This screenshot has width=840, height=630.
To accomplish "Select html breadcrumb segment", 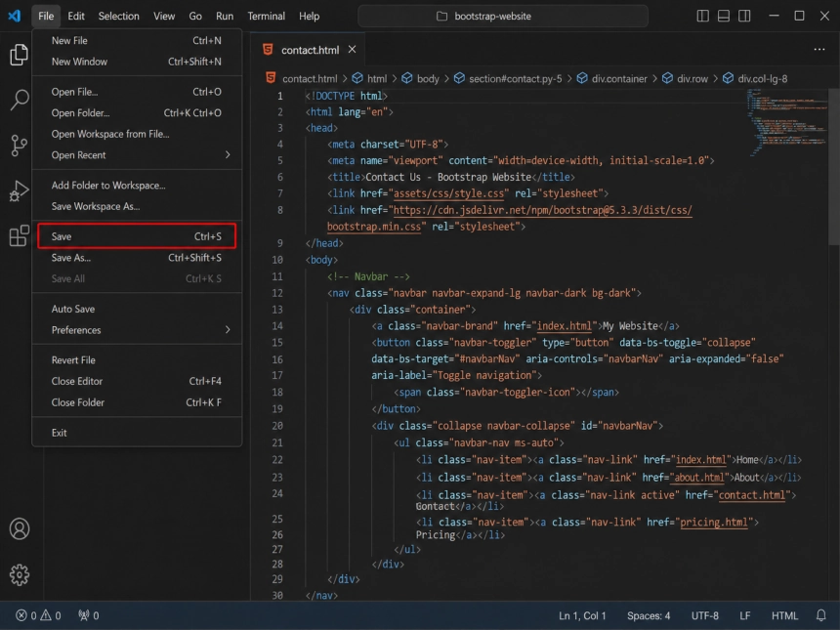I will 377,79.
